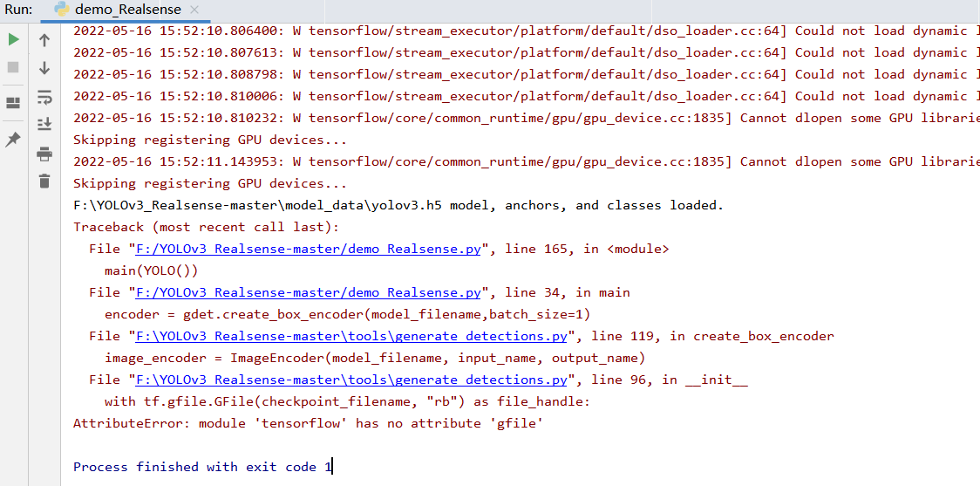Close the demo_Realsense run tab
This screenshot has height=486, width=980.
pyautogui.click(x=194, y=10)
